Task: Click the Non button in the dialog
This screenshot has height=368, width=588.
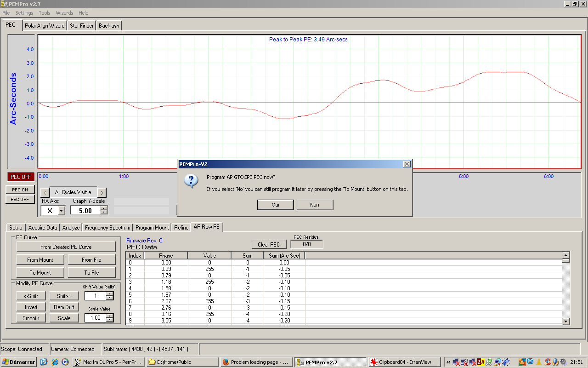Action: (315, 205)
